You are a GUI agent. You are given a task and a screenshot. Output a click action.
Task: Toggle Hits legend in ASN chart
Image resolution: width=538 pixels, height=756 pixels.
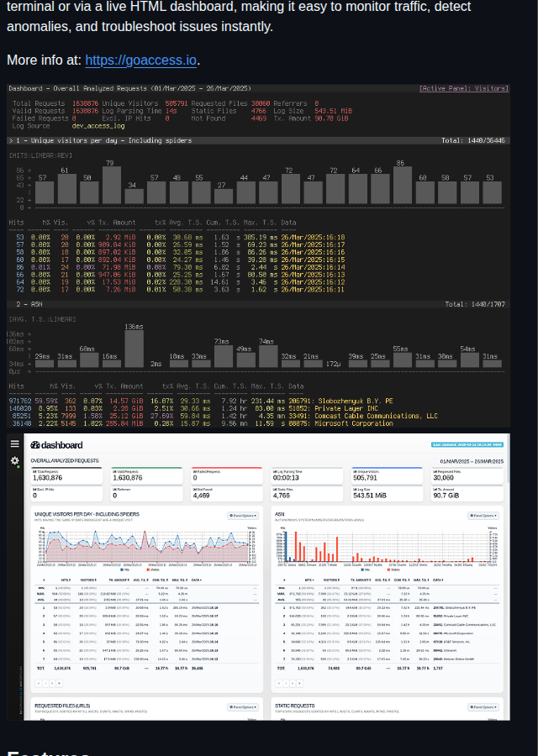tap(366, 570)
